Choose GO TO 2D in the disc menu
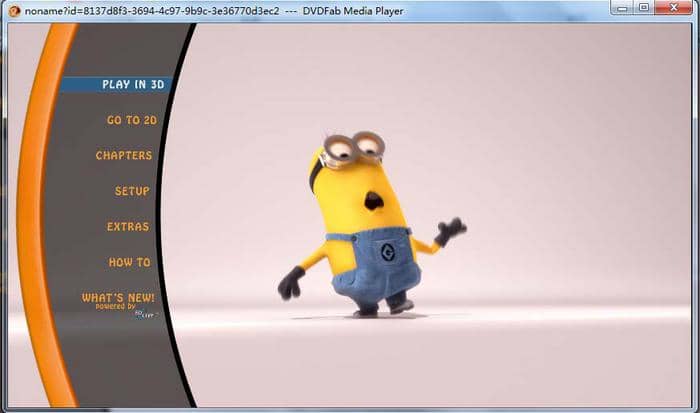Viewport: 700px width, 413px height. (x=132, y=120)
